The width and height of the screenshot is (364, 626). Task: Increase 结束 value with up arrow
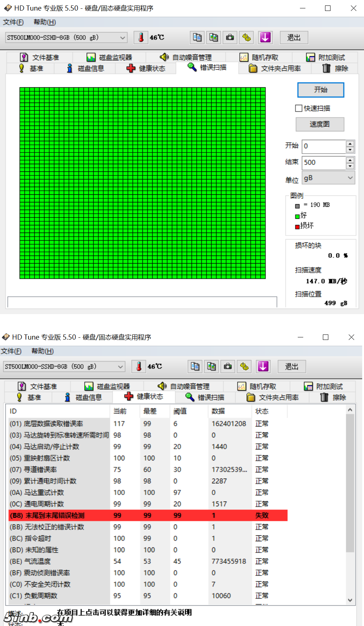click(350, 160)
